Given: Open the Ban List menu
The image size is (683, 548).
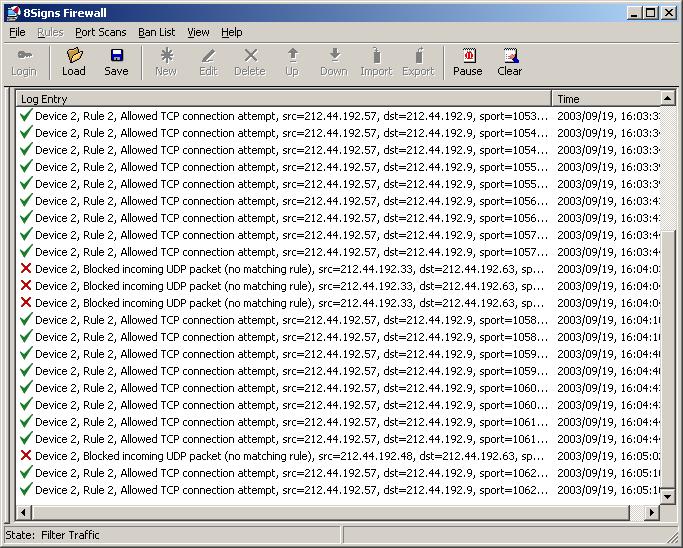Looking at the screenshot, I should tap(156, 32).
